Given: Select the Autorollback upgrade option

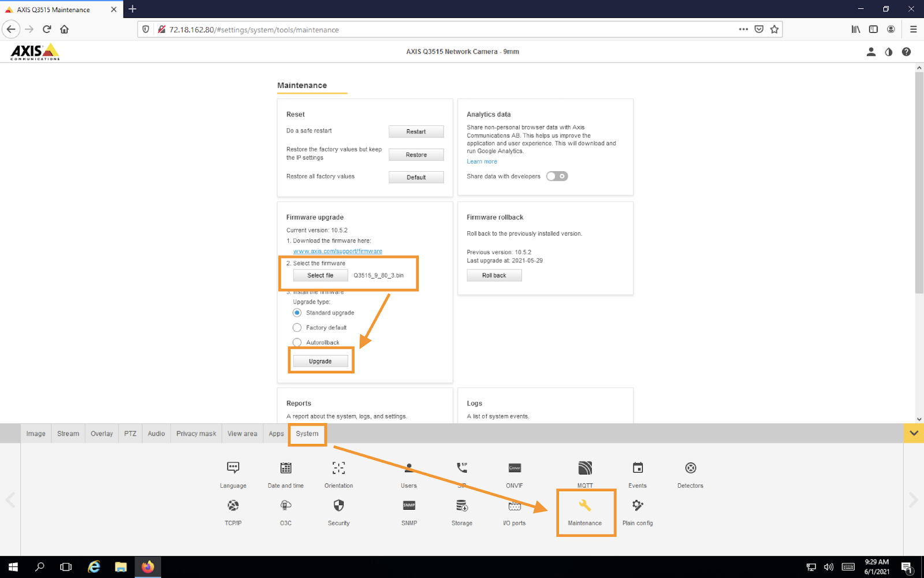Looking at the screenshot, I should point(297,342).
